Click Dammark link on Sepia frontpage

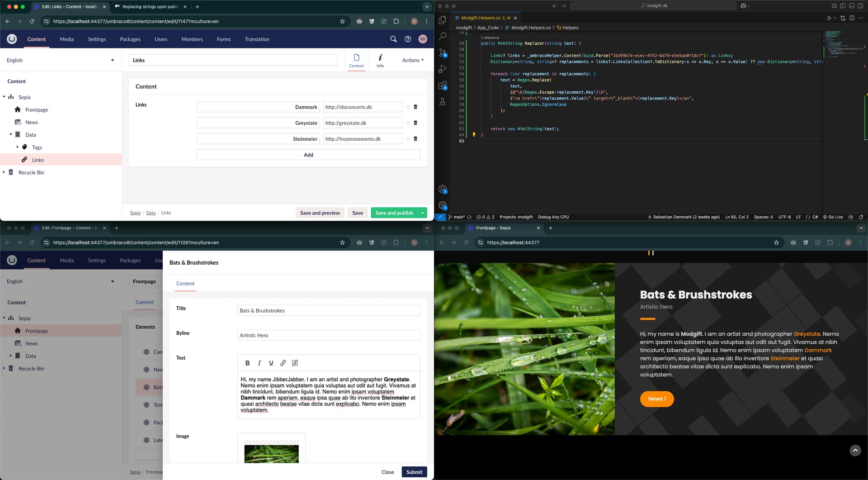point(818,350)
